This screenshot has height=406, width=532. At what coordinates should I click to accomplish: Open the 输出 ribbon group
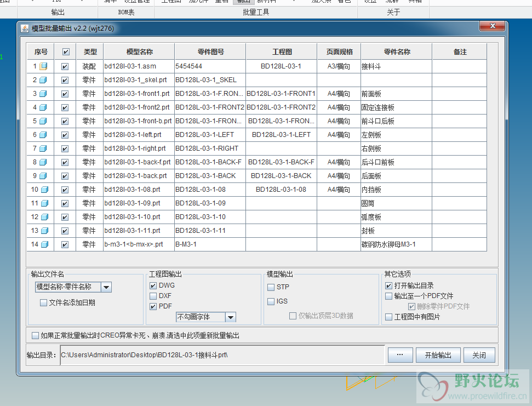(58, 12)
